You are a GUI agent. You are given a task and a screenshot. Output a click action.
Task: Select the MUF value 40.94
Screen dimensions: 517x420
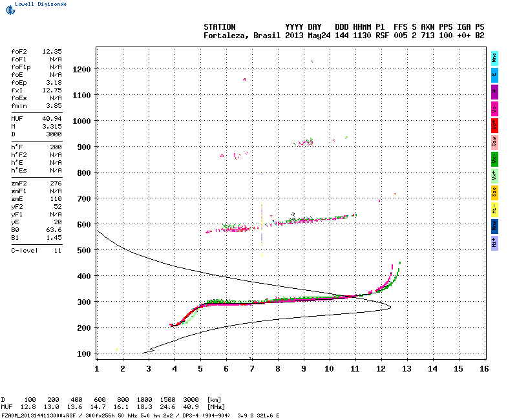point(52,118)
